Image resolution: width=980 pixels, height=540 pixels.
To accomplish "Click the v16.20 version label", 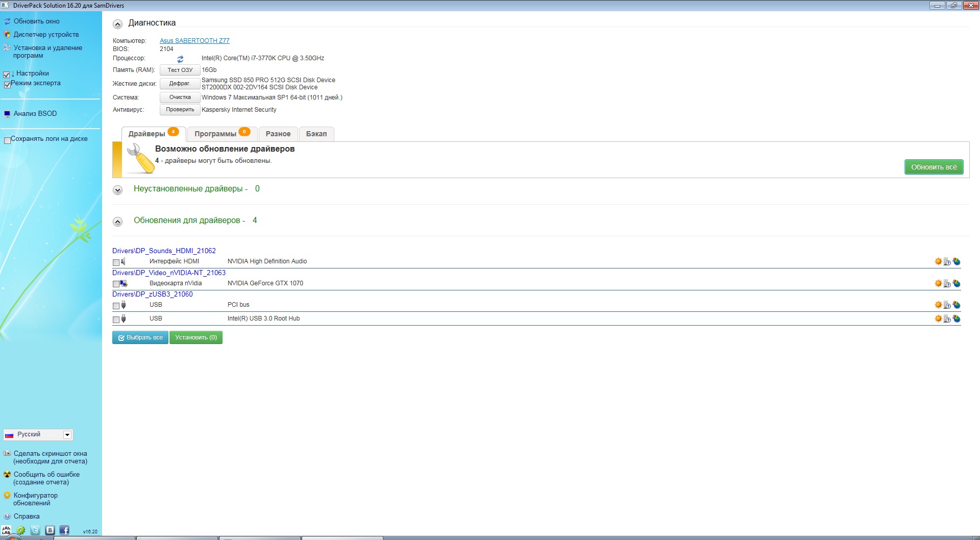I will (x=90, y=532).
